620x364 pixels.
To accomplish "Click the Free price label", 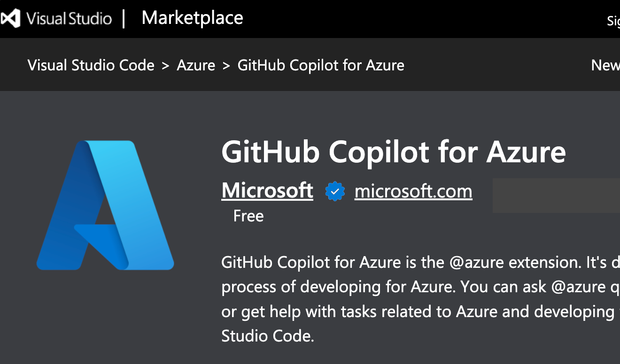I will tap(248, 216).
